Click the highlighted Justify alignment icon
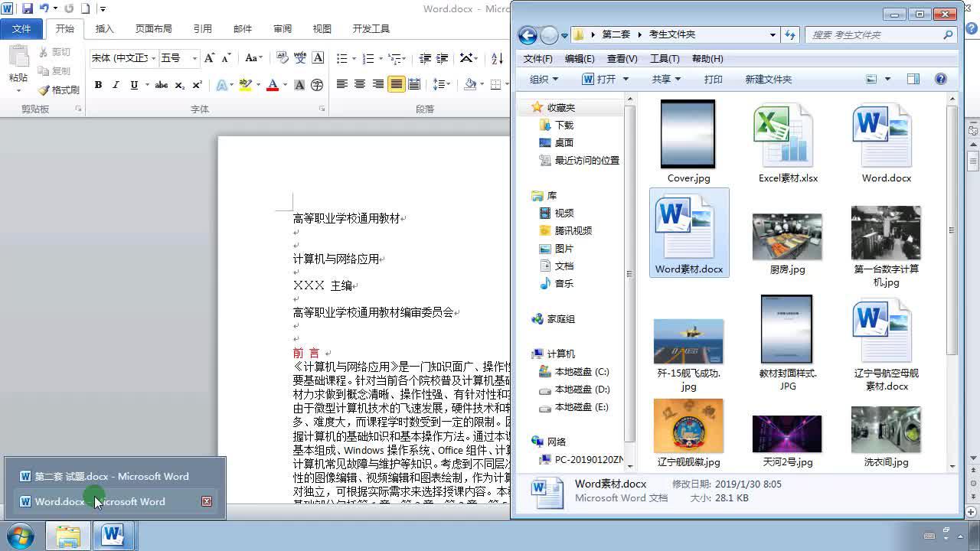Screen dimensions: 980x551 396,84
